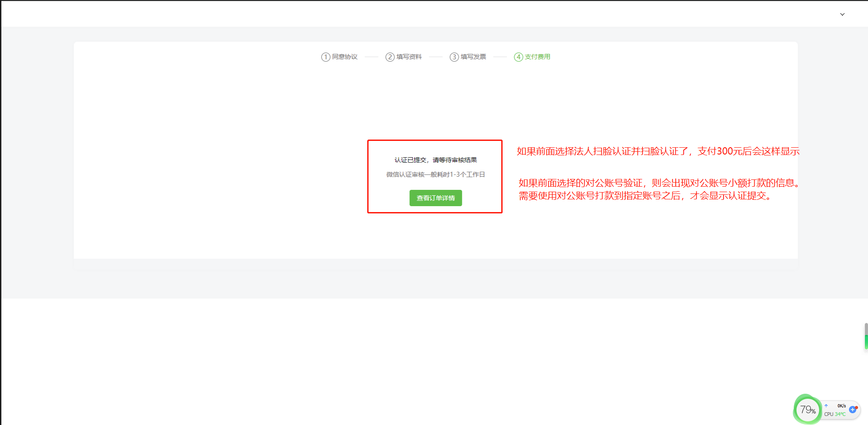This screenshot has width=868, height=425.
Task: Select the 填写资料 step label
Action: pos(409,57)
